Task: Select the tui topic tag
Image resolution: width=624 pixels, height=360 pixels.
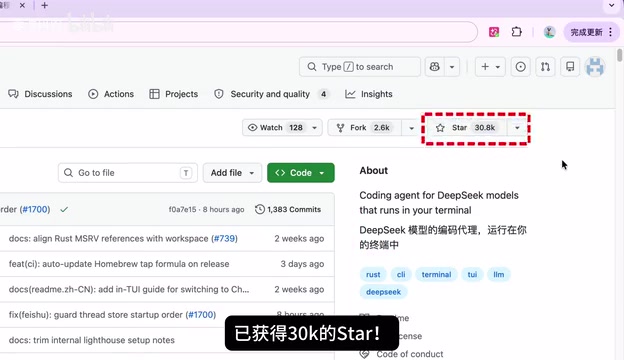Action: [472, 274]
